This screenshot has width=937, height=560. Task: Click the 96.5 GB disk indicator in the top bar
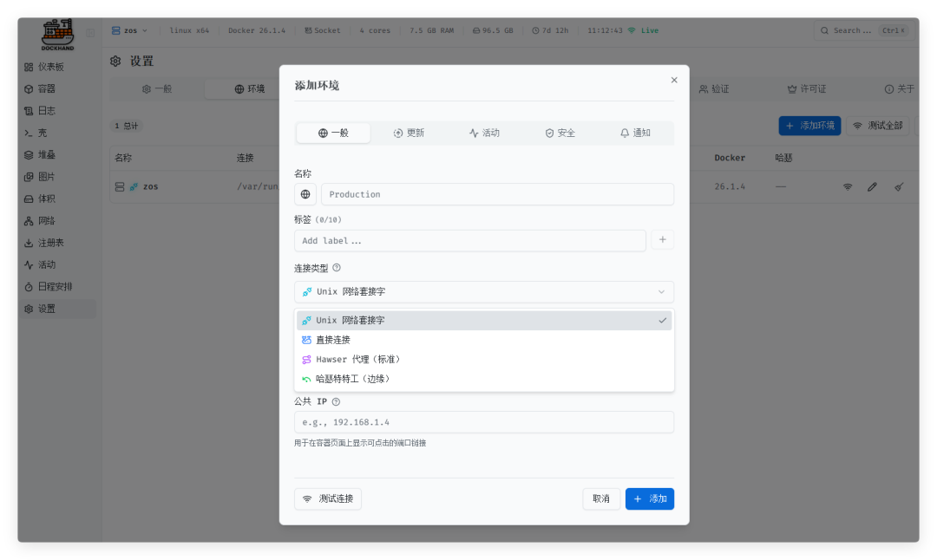click(x=493, y=30)
